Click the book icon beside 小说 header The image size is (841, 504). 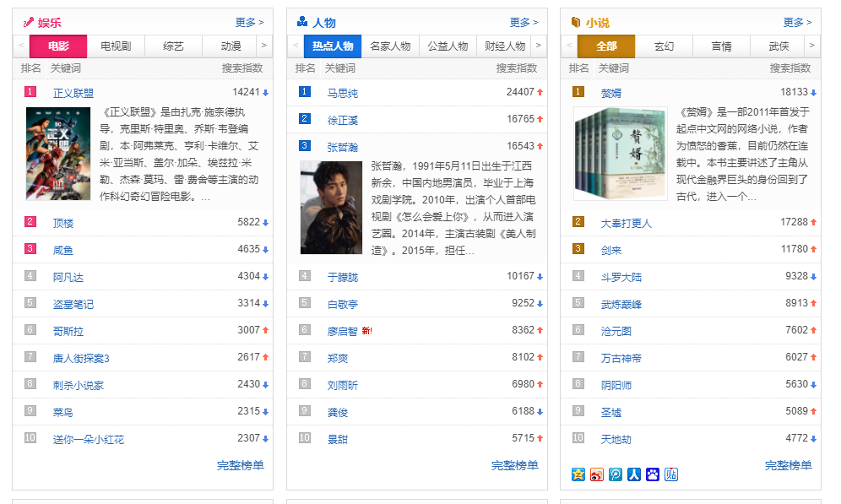click(x=577, y=20)
